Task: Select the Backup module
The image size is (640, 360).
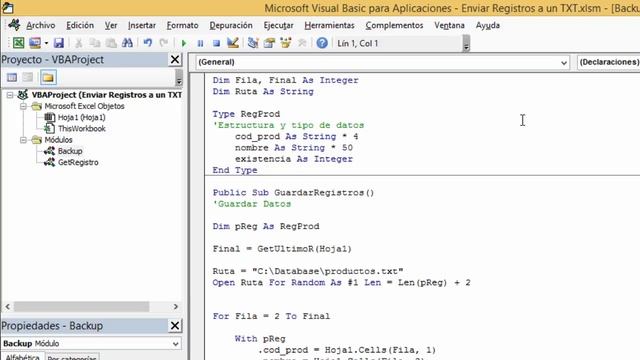Action: click(x=70, y=151)
